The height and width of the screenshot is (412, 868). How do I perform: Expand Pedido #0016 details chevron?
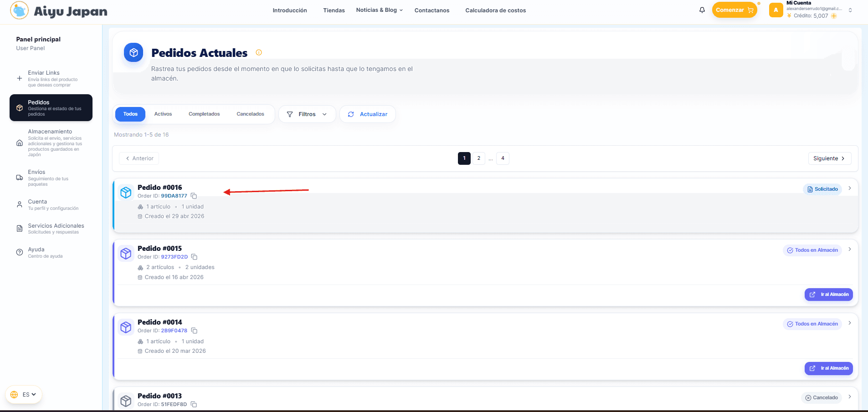pos(849,188)
